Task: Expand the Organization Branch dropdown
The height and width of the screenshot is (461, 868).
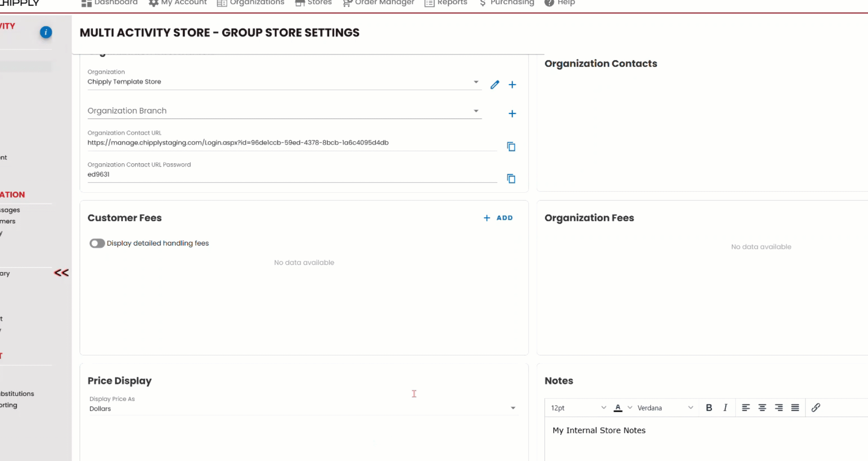Action: point(476,111)
